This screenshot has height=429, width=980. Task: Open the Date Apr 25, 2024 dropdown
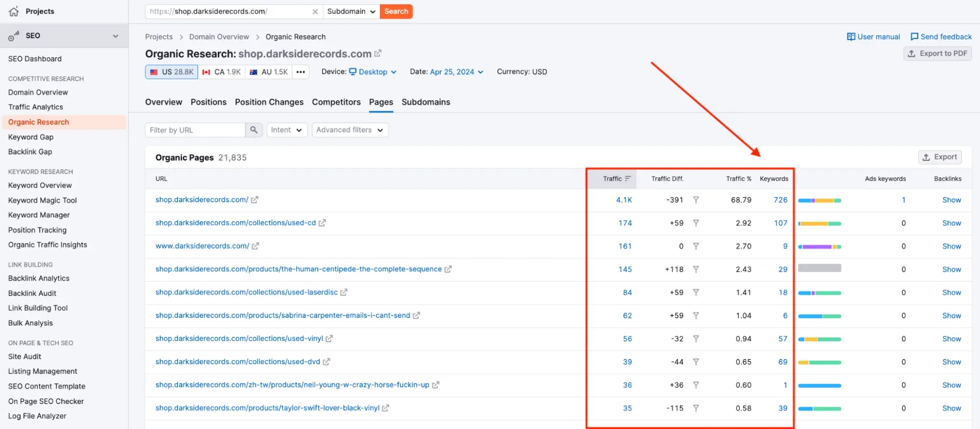(456, 72)
